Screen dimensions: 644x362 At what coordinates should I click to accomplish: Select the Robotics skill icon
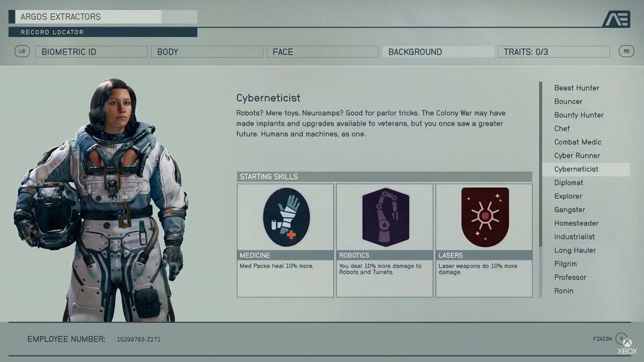pos(384,216)
